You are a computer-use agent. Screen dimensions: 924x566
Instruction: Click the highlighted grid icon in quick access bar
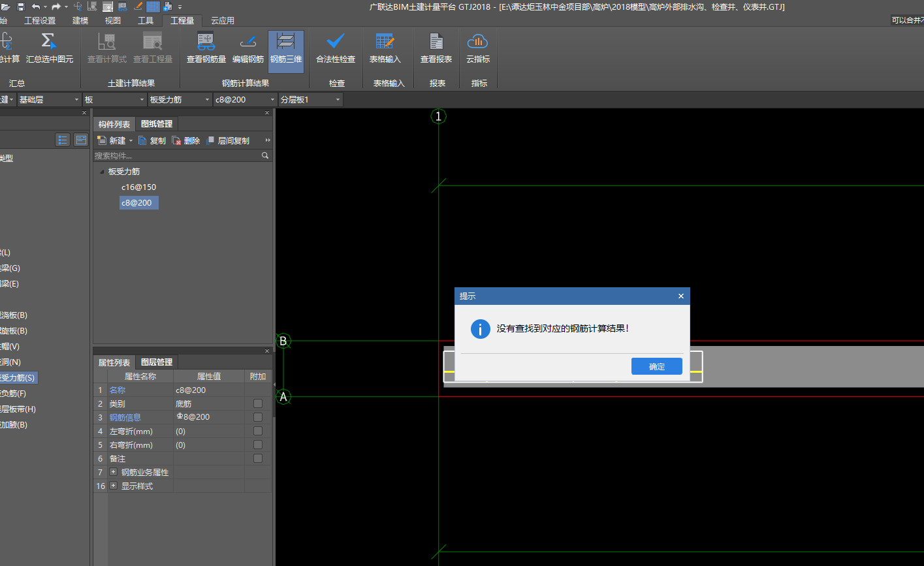coord(153,7)
